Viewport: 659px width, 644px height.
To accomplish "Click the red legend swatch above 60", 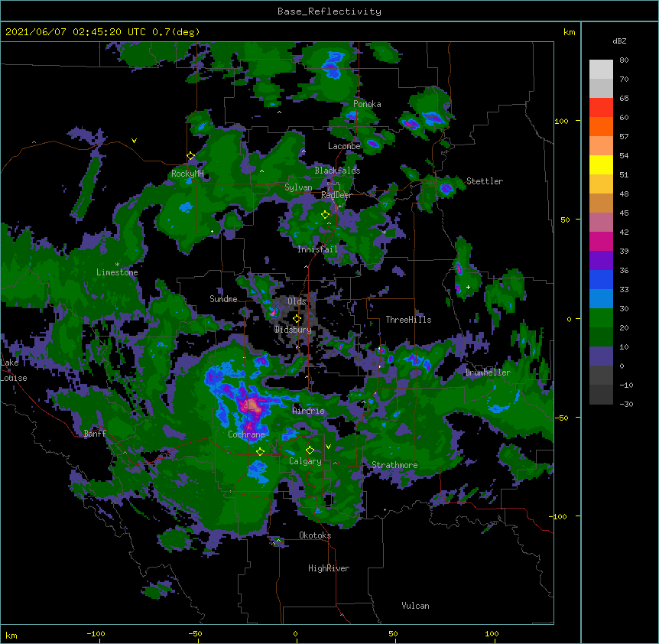I will (x=601, y=108).
